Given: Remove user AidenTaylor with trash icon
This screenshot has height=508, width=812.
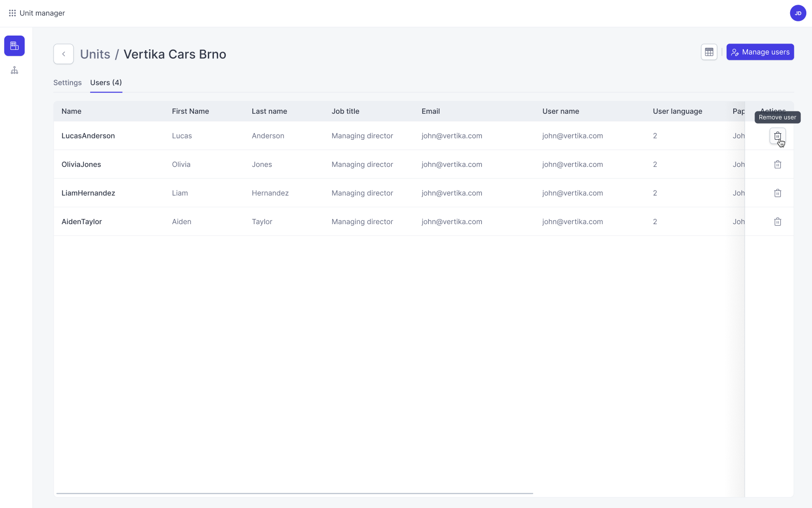Looking at the screenshot, I should pyautogui.click(x=777, y=221).
